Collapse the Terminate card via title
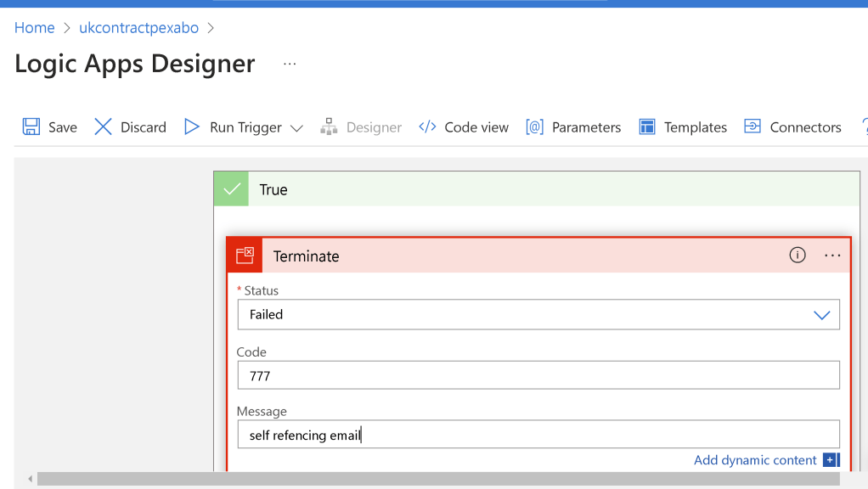The height and width of the screenshot is (489, 868). pyautogui.click(x=306, y=256)
